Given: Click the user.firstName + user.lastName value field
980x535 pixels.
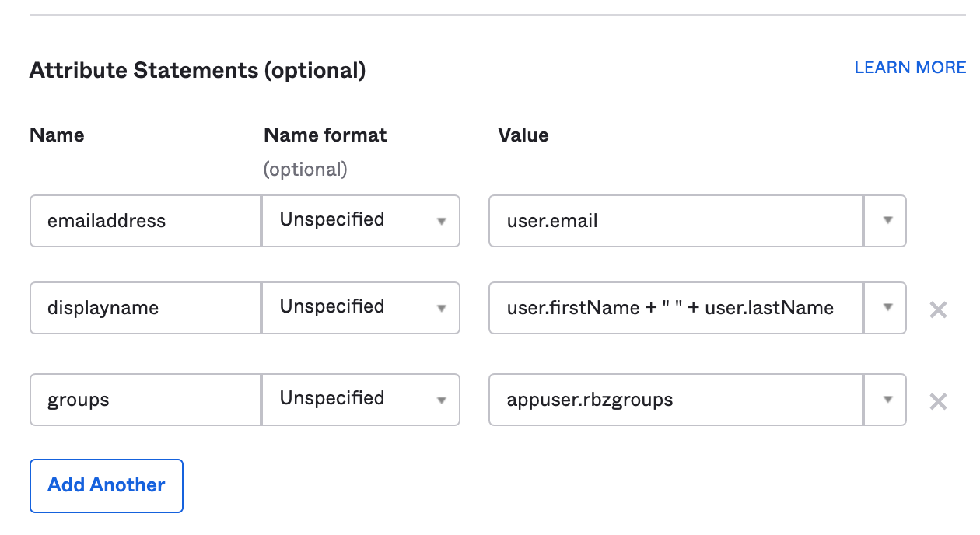Looking at the screenshot, I should [675, 308].
